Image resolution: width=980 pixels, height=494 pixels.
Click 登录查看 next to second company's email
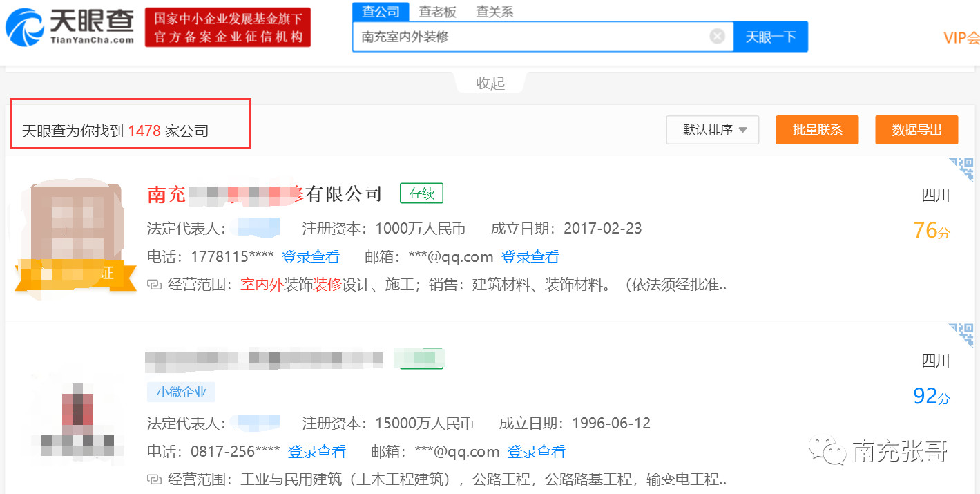coord(536,452)
